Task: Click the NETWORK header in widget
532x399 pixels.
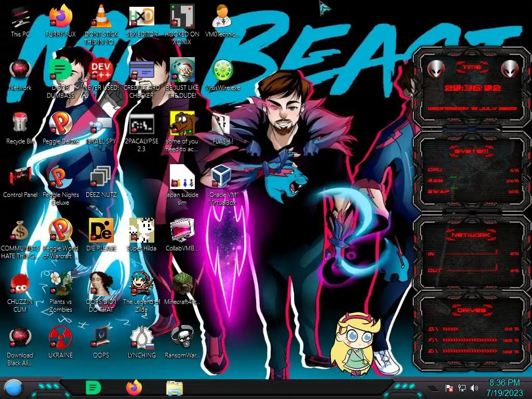Action: click(x=471, y=235)
